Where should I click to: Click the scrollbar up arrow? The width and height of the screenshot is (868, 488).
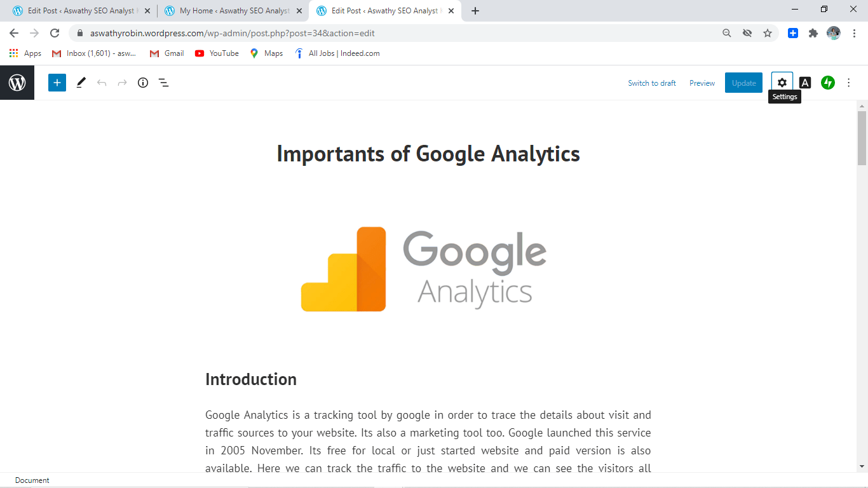(862, 105)
